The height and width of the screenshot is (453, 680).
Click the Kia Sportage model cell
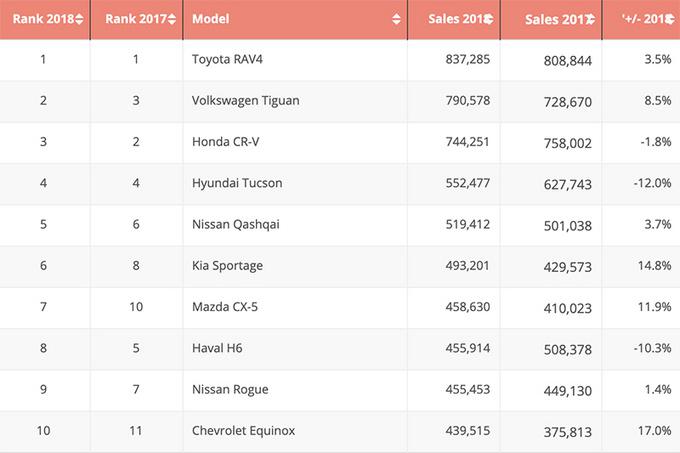point(229,265)
